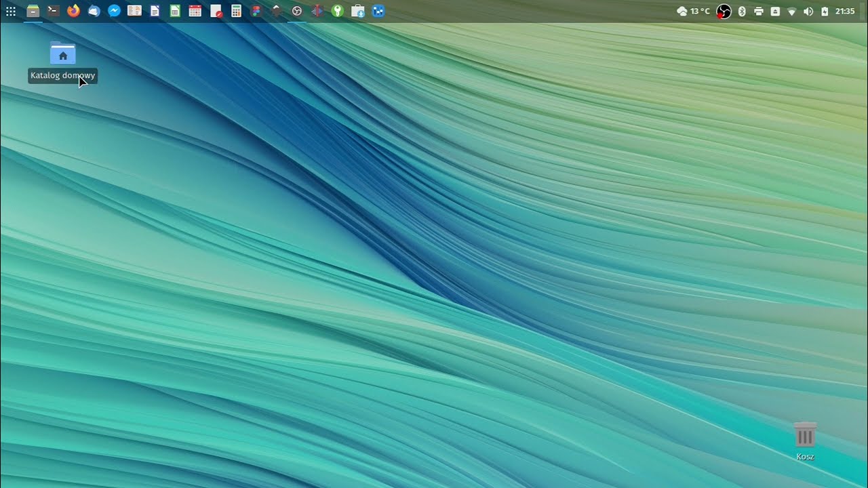Image resolution: width=868 pixels, height=488 pixels.
Task: Open the volume control applet
Action: (x=808, y=11)
